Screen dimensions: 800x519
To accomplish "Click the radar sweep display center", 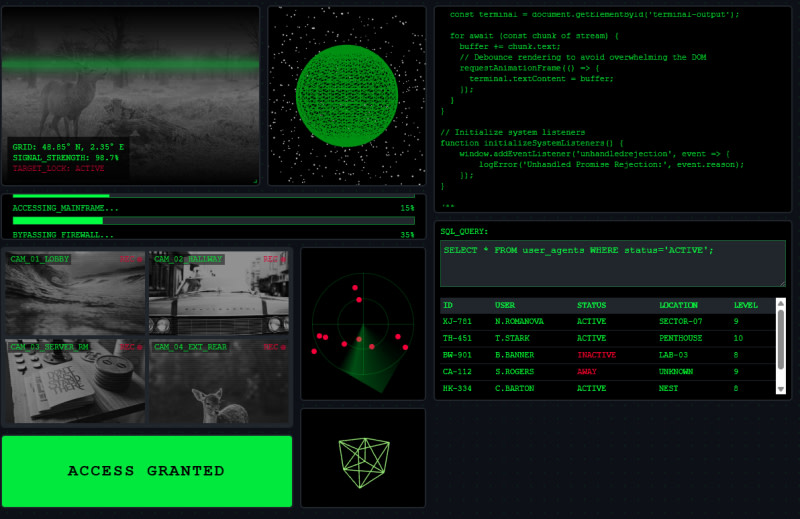I will (x=362, y=322).
